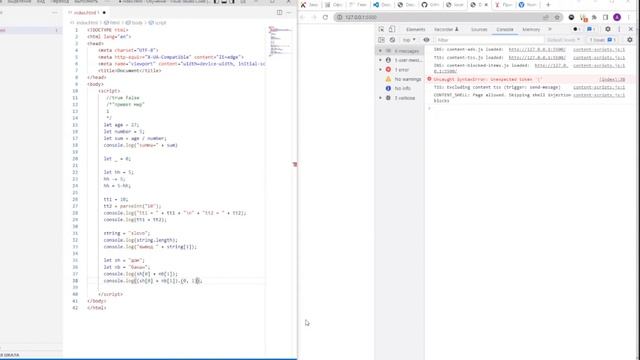Click the 'html' breadcrumb in VS Code

pyautogui.click(x=112, y=23)
